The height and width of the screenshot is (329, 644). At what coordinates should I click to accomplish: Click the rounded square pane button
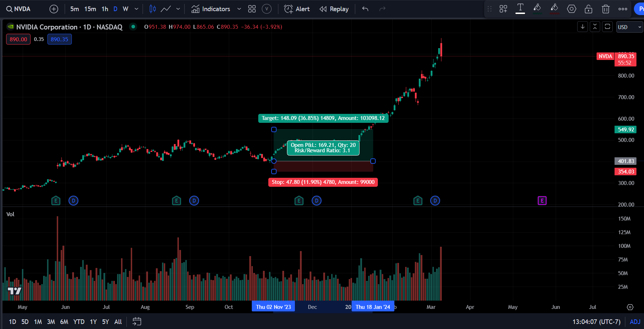click(x=607, y=27)
